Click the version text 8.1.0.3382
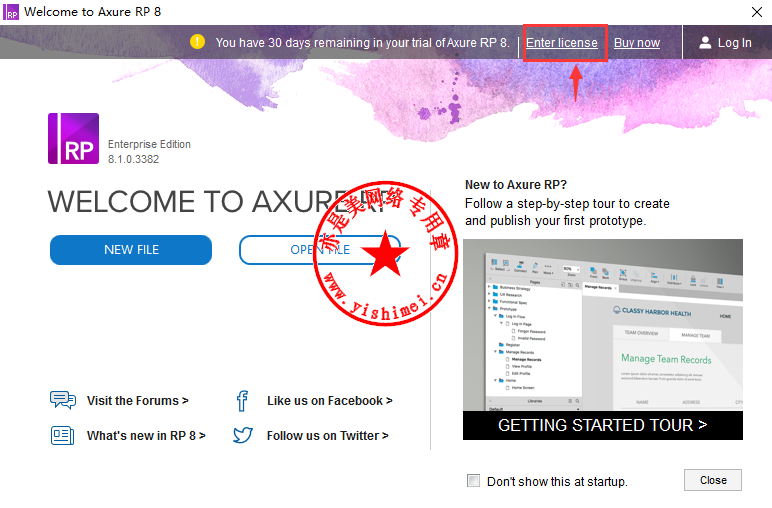 [133, 159]
